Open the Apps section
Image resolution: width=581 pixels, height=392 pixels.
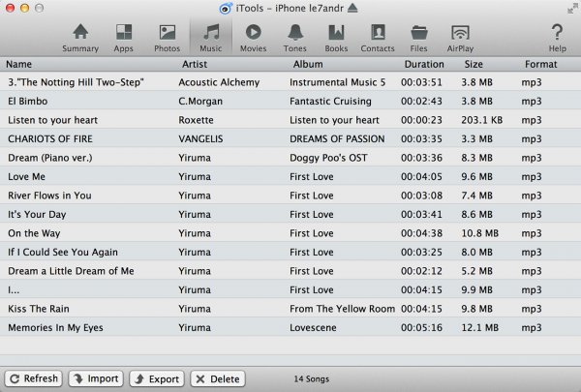(123, 38)
